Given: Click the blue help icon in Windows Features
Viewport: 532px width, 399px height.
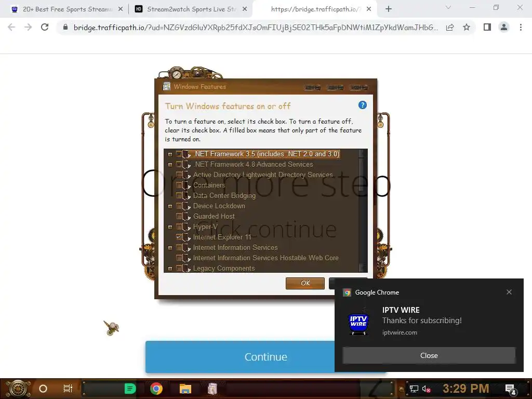Looking at the screenshot, I should coord(362,105).
